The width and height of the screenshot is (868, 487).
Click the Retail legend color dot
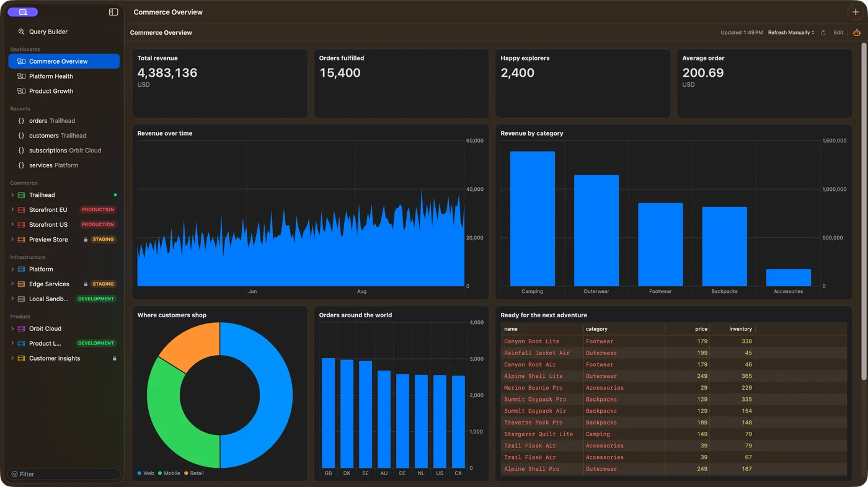coord(187,473)
